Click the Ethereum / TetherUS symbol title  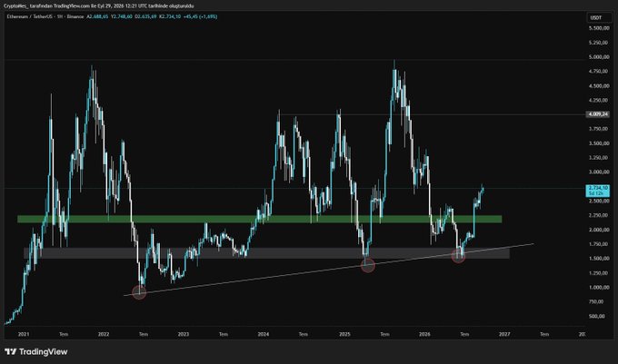31,16
